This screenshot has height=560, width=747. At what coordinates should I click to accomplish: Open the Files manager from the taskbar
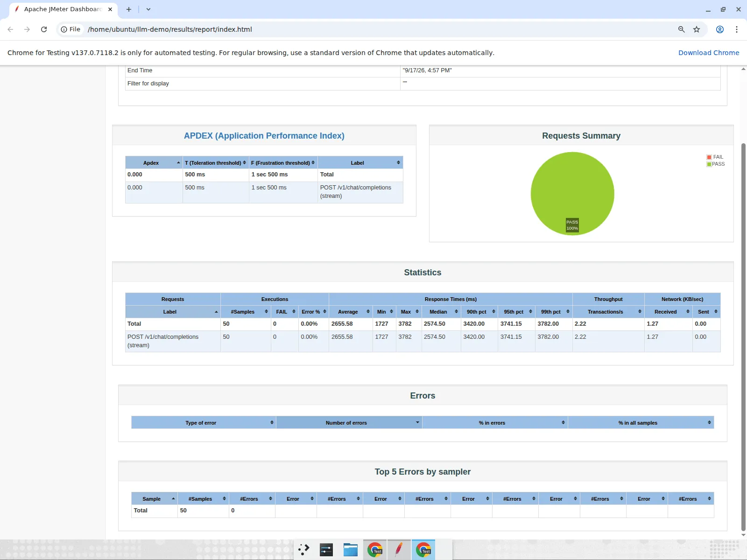pyautogui.click(x=350, y=550)
